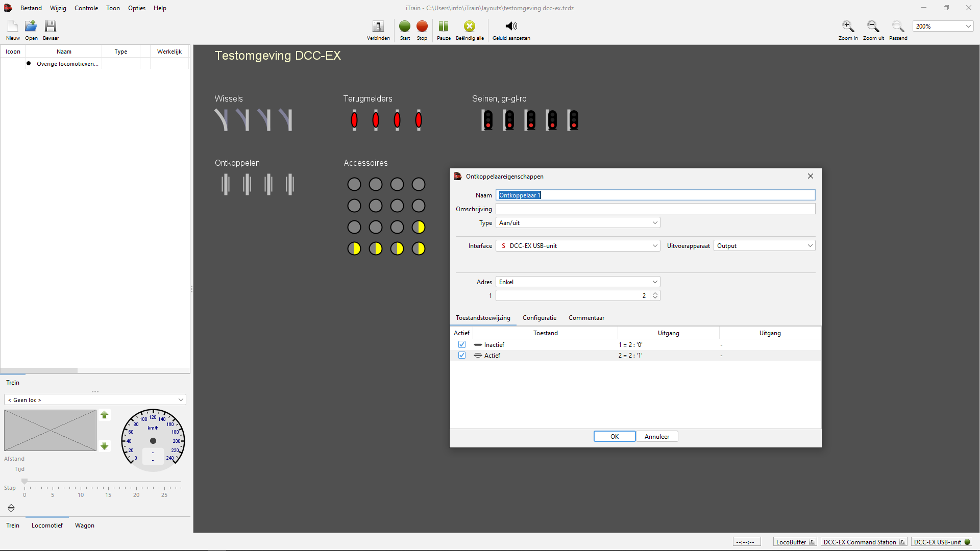Click the Stap speed slider
Image resolution: width=980 pixels, height=551 pixels.
click(x=102, y=482)
